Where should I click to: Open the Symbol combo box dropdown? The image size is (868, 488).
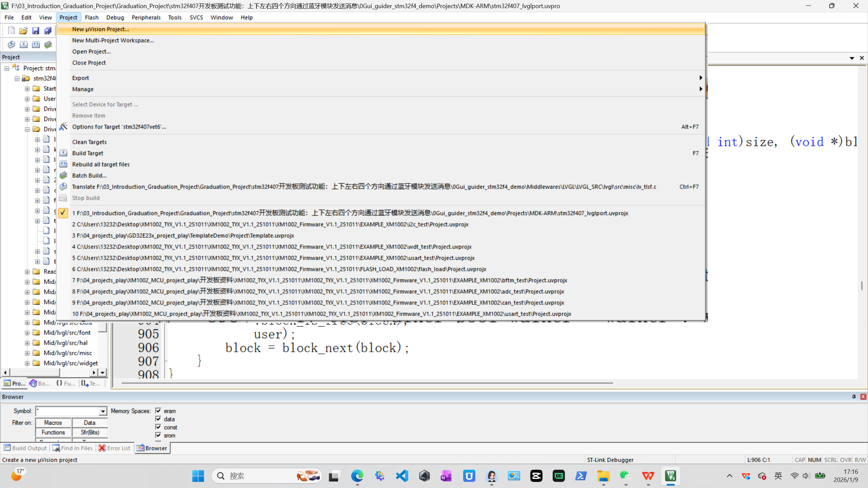tap(103, 411)
